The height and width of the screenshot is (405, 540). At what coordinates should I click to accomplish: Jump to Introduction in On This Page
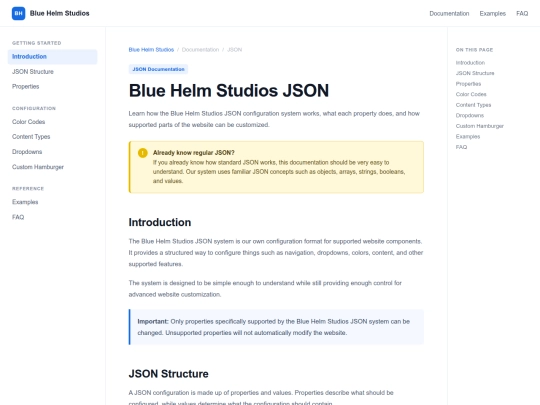[470, 63]
